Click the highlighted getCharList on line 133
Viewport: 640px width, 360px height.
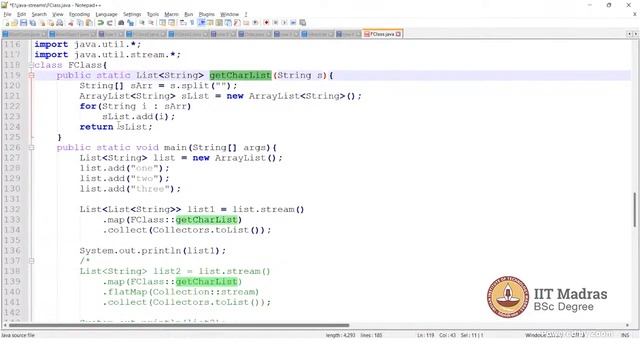click(207, 220)
